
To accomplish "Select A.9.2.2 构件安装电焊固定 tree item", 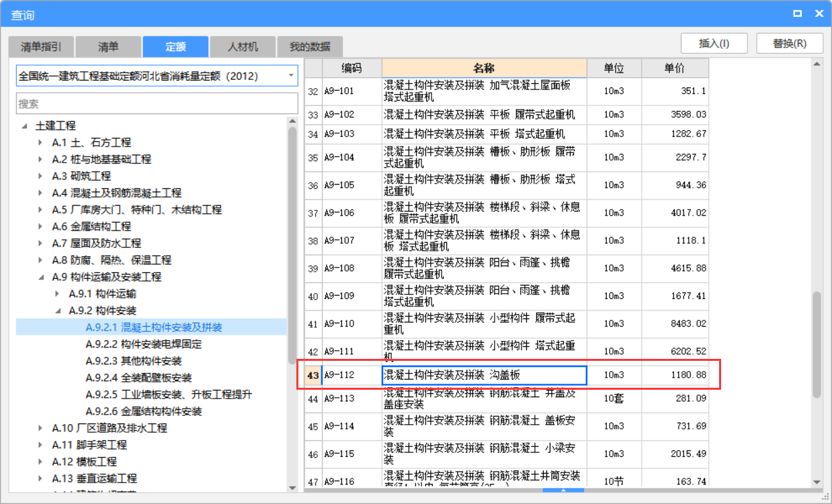I will (x=144, y=344).
